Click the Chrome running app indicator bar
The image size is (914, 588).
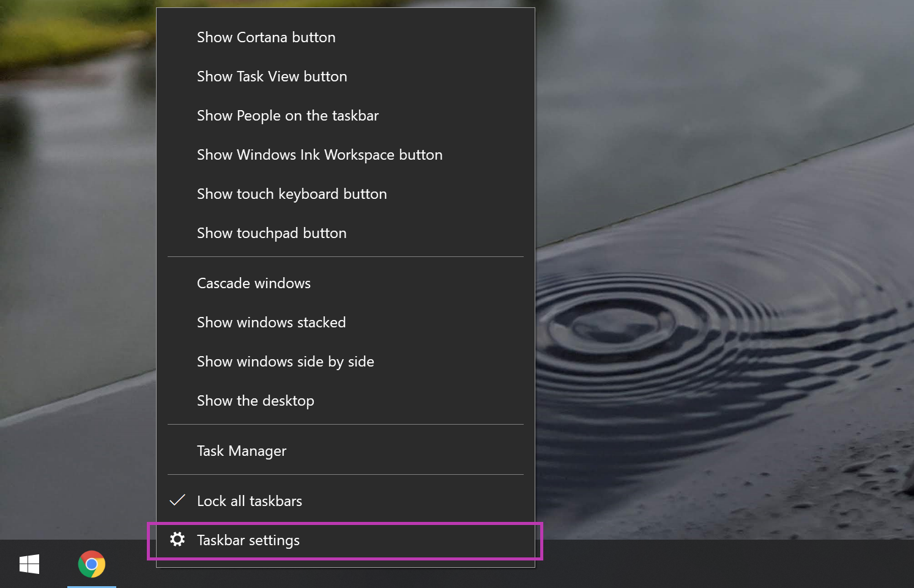(x=91, y=586)
